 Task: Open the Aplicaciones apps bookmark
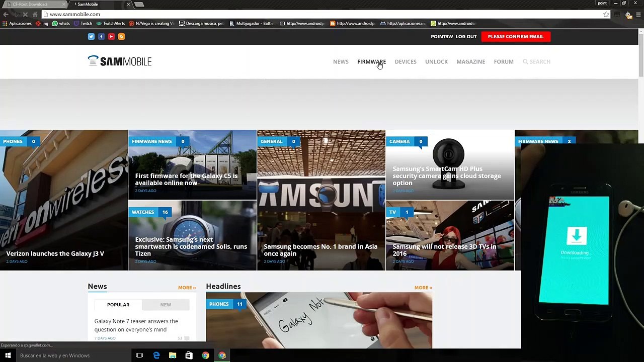pyautogui.click(x=17, y=23)
